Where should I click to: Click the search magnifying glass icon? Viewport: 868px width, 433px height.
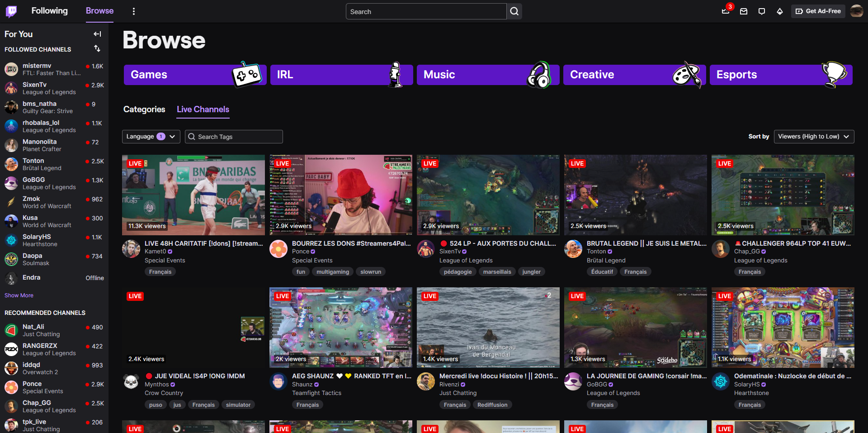(514, 11)
